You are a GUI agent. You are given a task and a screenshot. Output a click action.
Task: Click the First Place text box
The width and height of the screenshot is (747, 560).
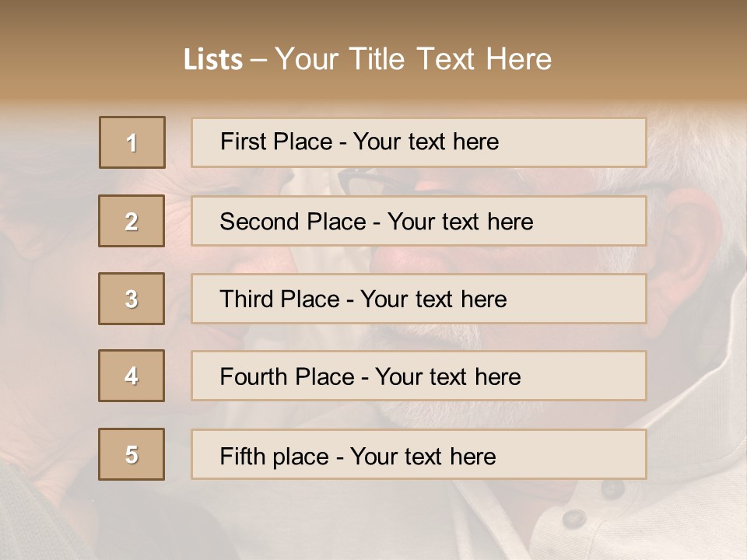(x=419, y=142)
